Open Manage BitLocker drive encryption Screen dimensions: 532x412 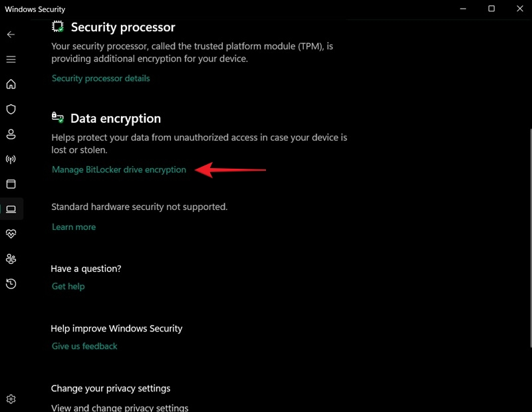(119, 169)
